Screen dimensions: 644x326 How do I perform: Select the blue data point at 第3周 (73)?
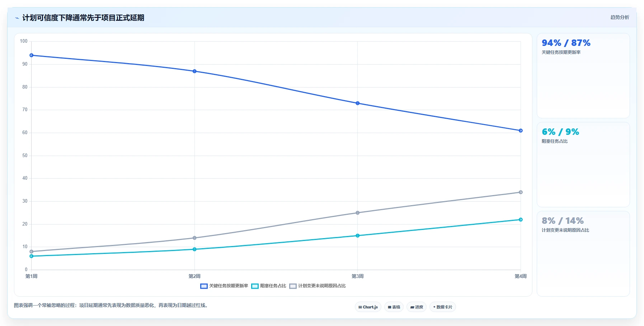pyautogui.click(x=358, y=103)
